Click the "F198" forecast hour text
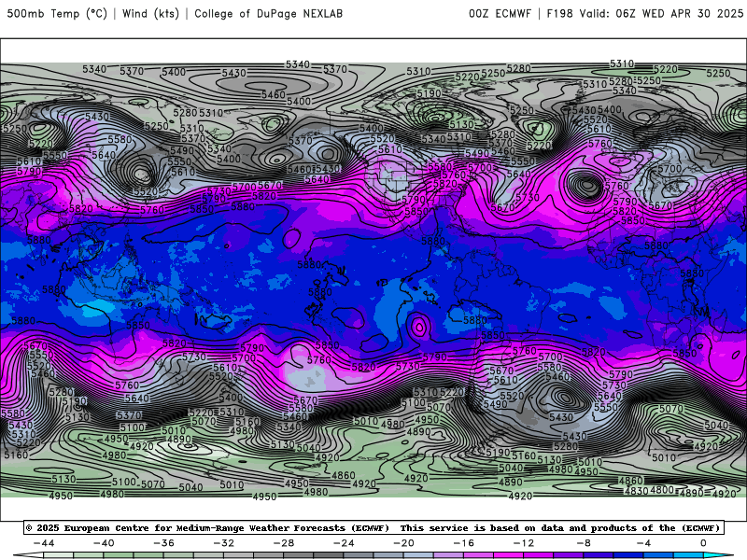Viewport: 747px width, 560px height. tap(559, 13)
